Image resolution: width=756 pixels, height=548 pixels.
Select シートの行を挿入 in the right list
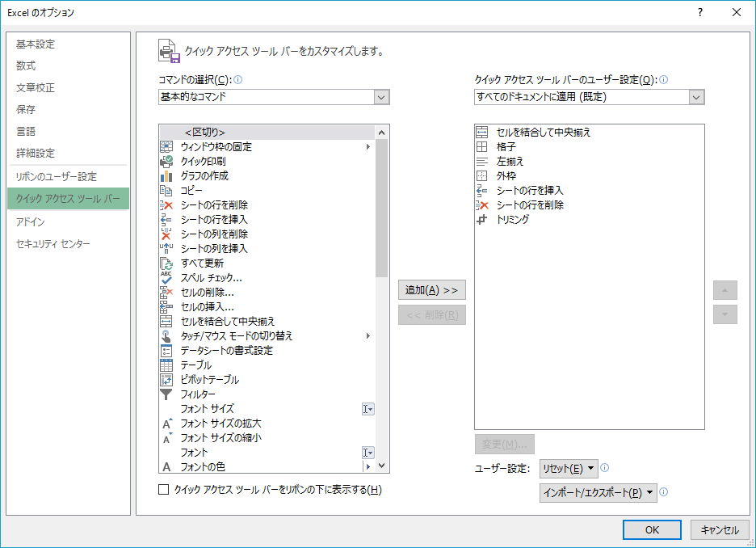point(589,191)
